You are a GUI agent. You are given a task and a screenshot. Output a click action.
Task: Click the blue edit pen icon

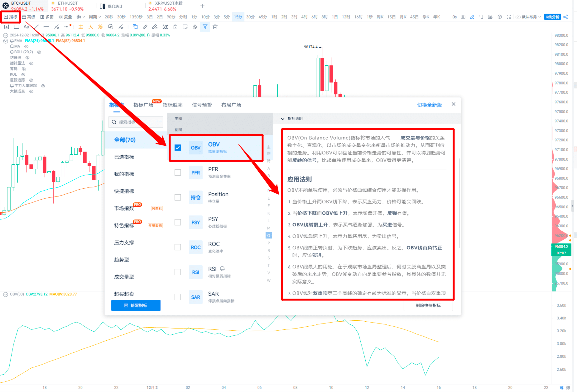[x=472, y=17]
